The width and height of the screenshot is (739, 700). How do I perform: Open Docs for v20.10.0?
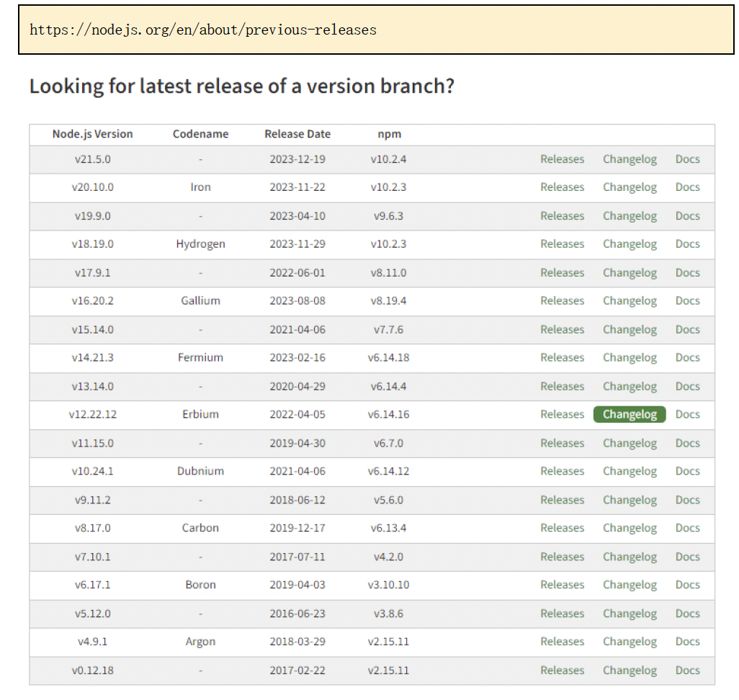point(687,187)
